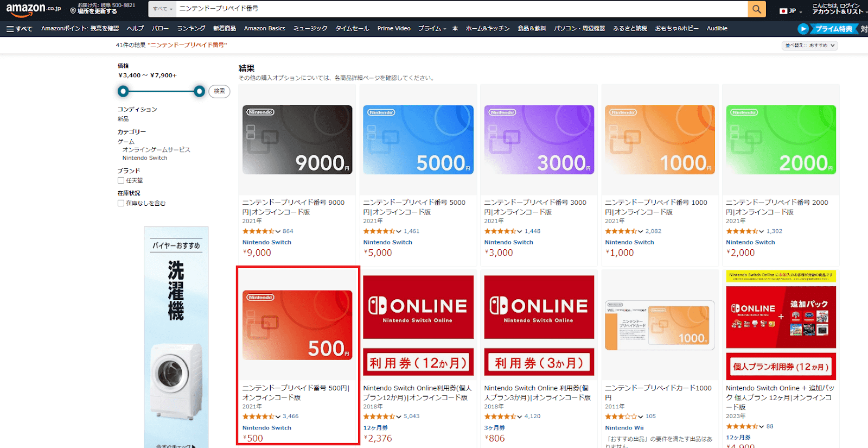This screenshot has width=868, height=448.
Task: Open ランキング in the nav bar
Action: coord(191,29)
